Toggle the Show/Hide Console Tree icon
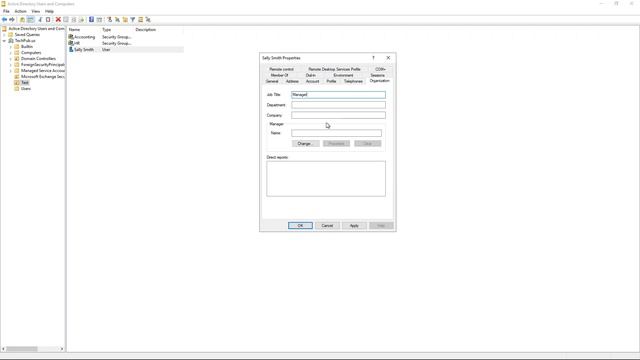The width and height of the screenshot is (640, 360). click(31, 20)
